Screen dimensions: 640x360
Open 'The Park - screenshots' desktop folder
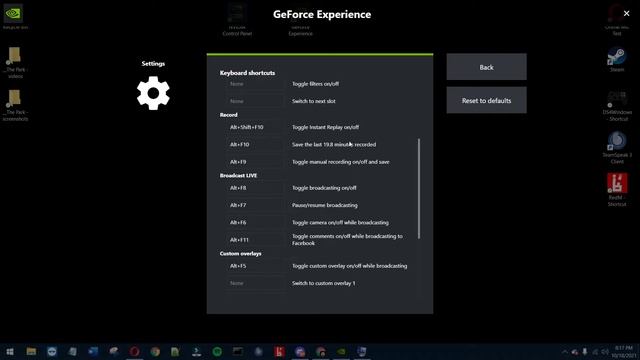point(15,105)
